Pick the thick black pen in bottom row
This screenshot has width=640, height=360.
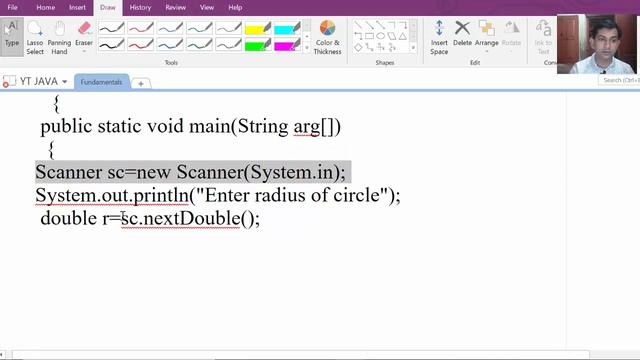click(111, 44)
